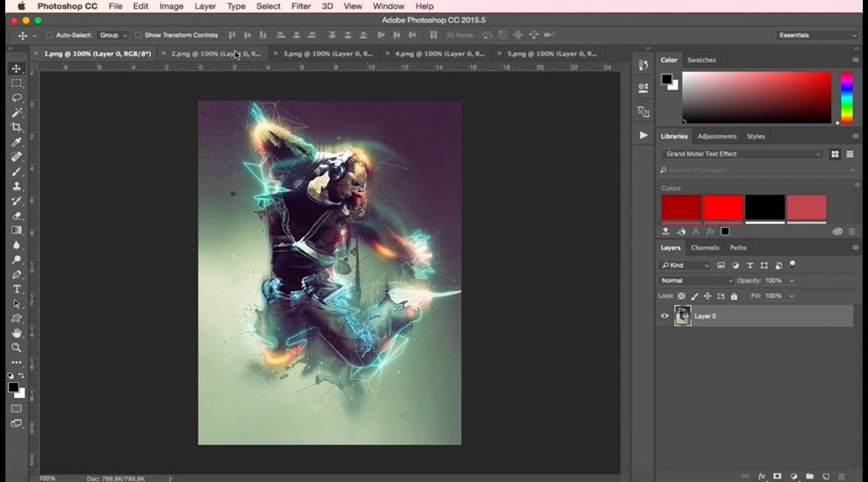Image resolution: width=868 pixels, height=482 pixels.
Task: Select the Blur tool
Action: (17, 245)
